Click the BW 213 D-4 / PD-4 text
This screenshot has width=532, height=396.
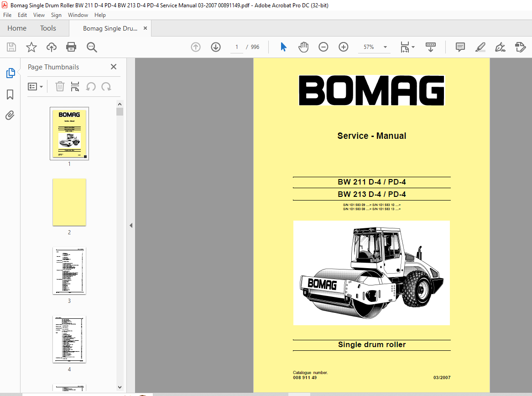pos(371,194)
